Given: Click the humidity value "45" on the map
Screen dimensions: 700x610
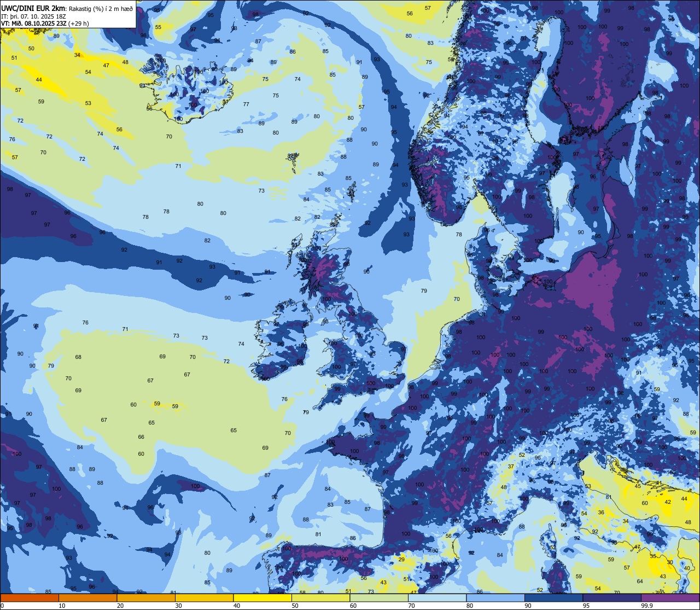Looking at the screenshot, I should (638, 486).
